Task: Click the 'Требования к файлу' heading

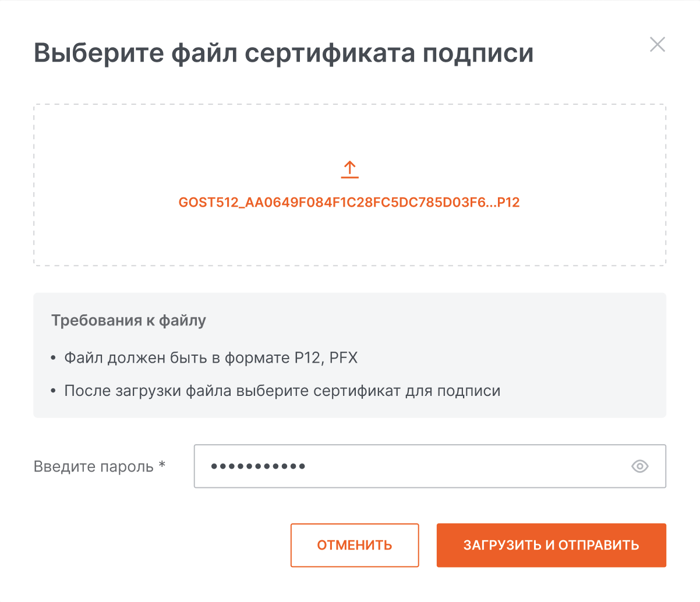Action: click(129, 321)
